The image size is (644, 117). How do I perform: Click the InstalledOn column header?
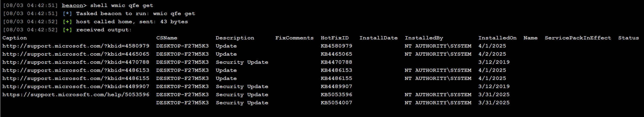[497, 38]
